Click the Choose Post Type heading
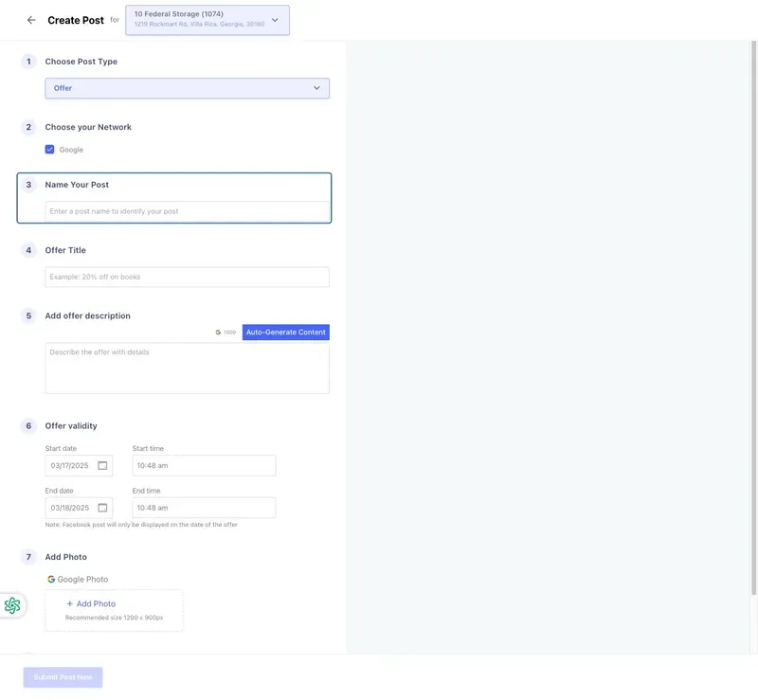This screenshot has height=700, width=758. [81, 62]
